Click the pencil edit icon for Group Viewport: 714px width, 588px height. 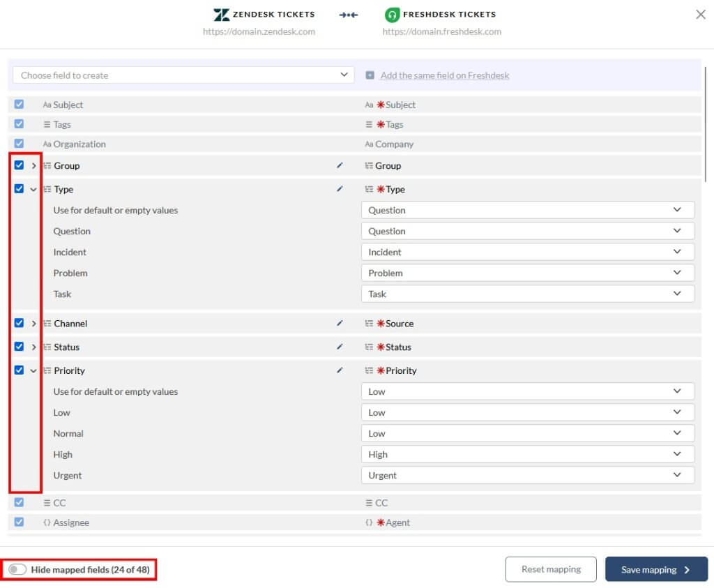tap(340, 165)
